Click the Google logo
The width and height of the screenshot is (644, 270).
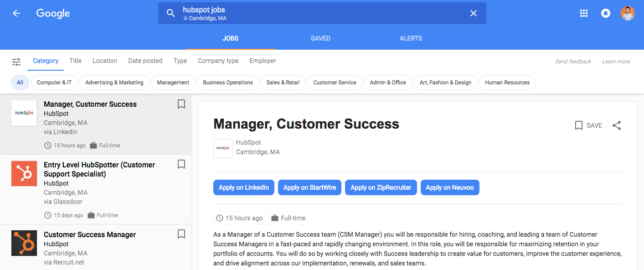pos(53,13)
